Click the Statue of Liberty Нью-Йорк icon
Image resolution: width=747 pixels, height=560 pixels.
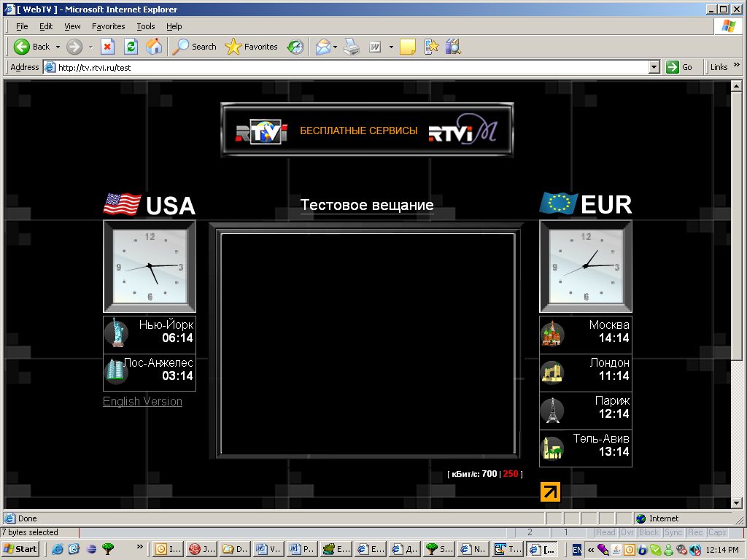[x=116, y=332]
